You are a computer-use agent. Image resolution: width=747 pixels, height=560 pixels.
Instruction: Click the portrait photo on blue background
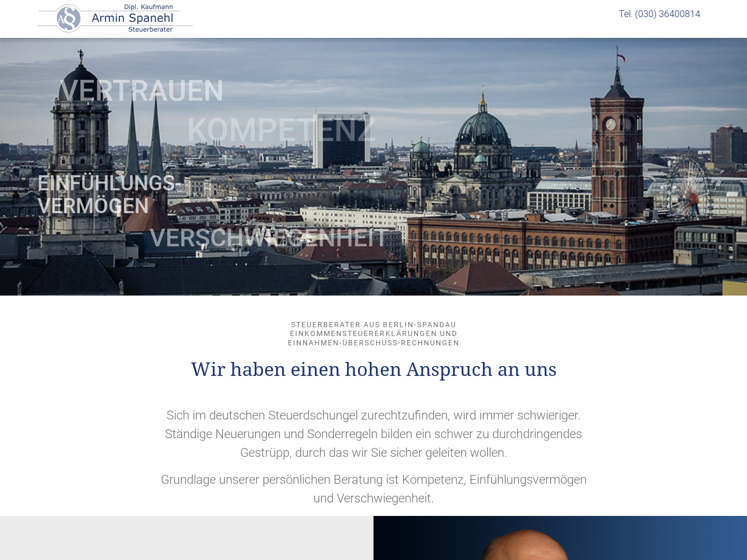click(560, 538)
